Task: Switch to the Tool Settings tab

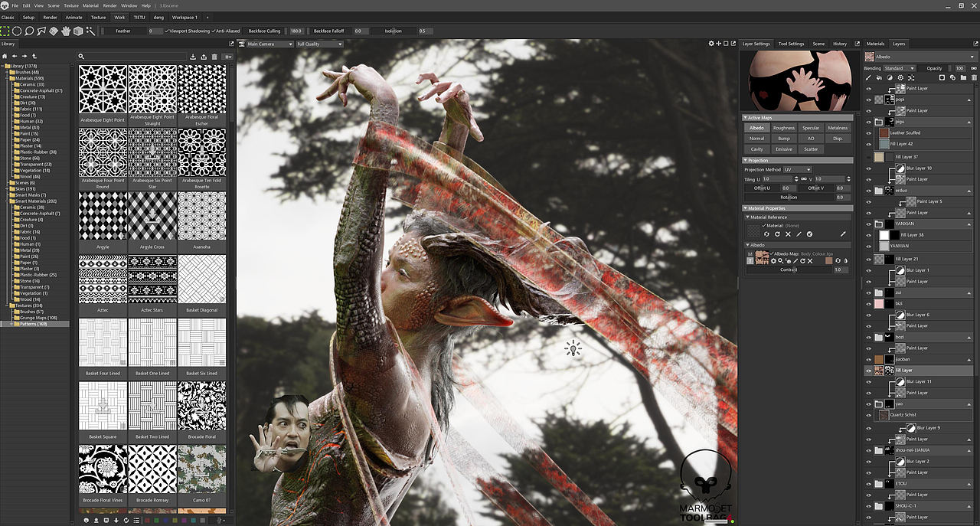Action: pyautogui.click(x=791, y=44)
